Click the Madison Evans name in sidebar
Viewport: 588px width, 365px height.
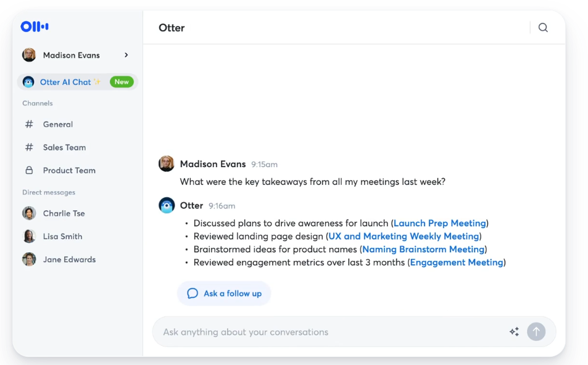(71, 55)
